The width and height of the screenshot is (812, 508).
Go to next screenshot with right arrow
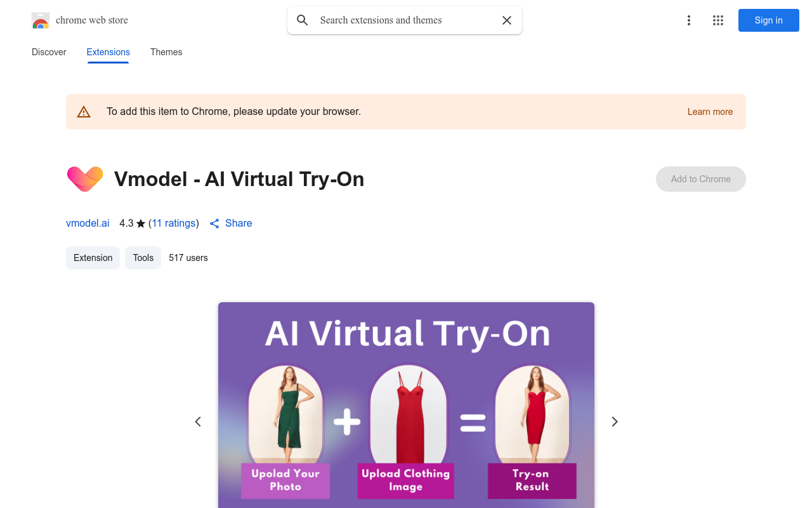click(x=614, y=422)
